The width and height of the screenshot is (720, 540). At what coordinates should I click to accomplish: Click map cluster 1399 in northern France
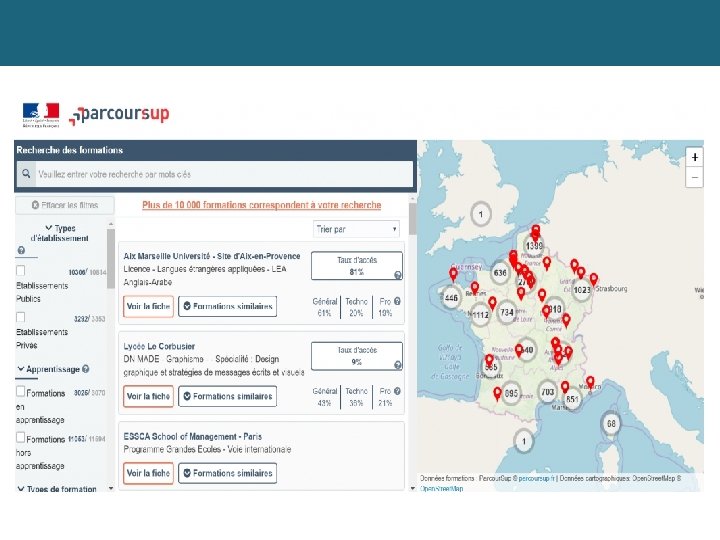[x=534, y=246]
